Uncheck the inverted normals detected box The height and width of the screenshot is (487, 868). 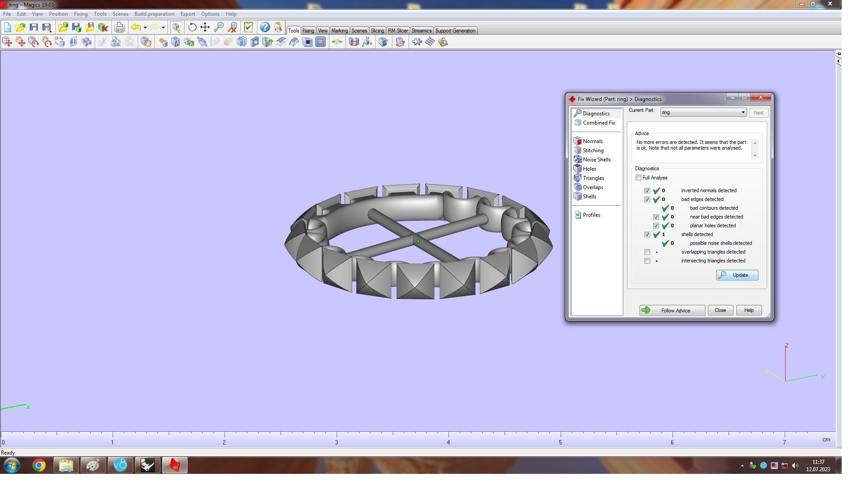(x=647, y=191)
